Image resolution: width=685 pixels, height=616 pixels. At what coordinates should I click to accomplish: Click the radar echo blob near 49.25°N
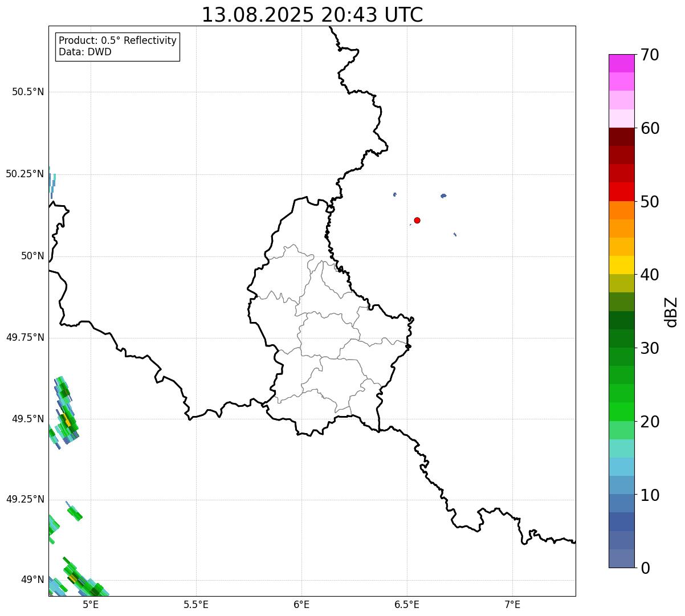tap(74, 513)
